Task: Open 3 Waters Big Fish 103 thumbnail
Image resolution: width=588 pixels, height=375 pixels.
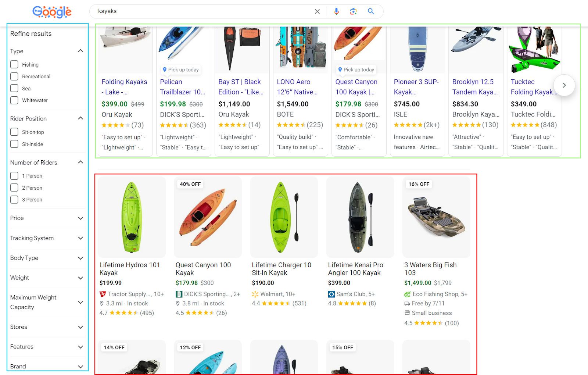Action: [436, 217]
